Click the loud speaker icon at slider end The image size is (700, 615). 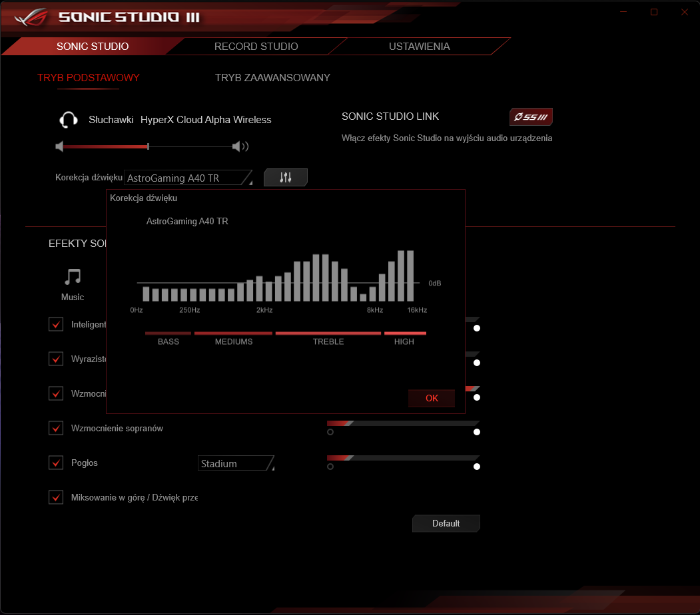pos(240,146)
